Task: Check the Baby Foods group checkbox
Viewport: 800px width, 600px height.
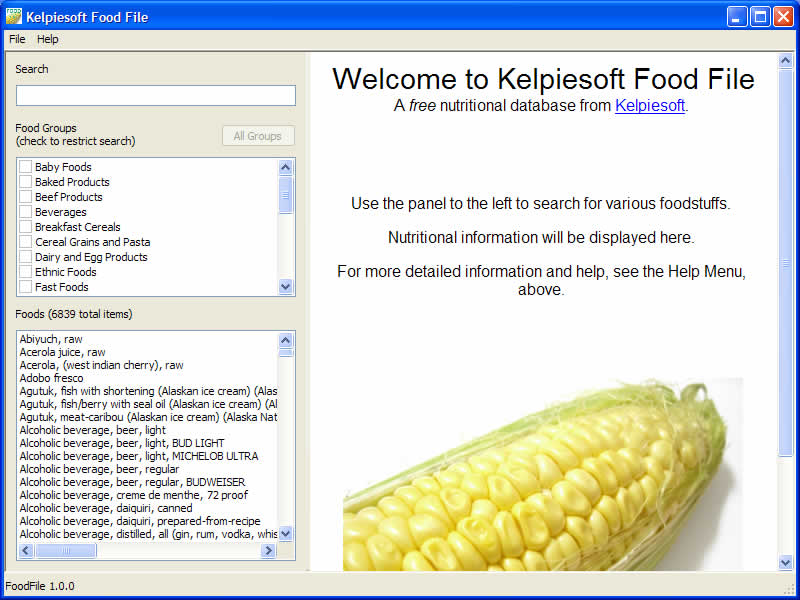Action: [x=26, y=167]
